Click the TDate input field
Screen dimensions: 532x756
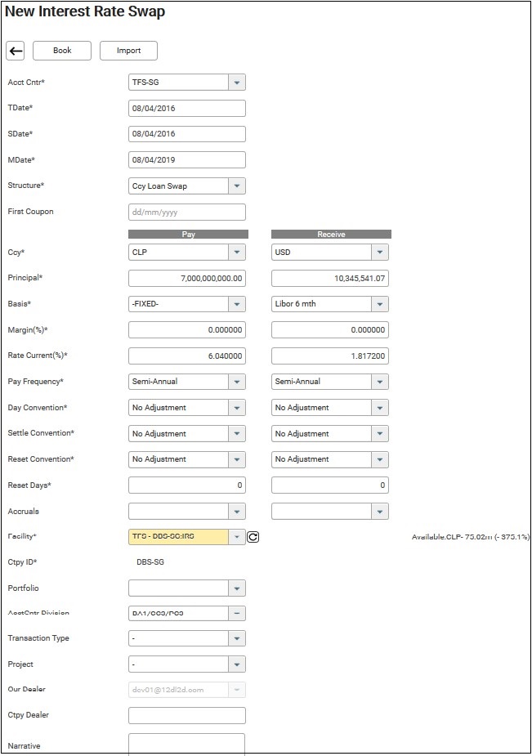[x=187, y=109]
